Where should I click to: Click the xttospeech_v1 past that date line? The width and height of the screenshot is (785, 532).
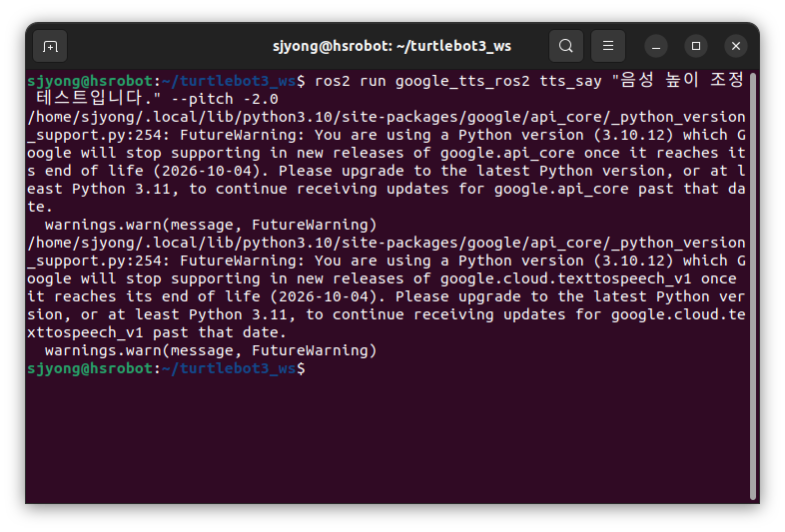(x=157, y=332)
